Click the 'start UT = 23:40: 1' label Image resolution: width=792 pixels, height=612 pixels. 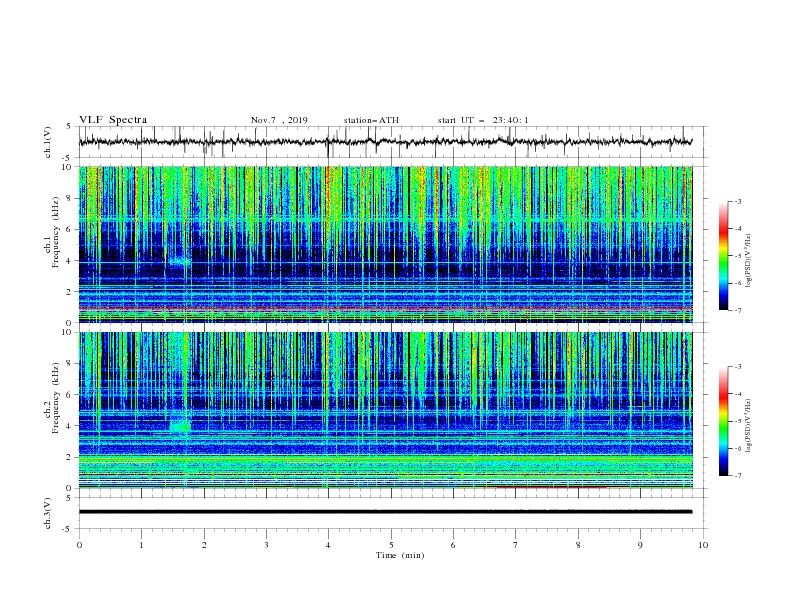tap(483, 120)
